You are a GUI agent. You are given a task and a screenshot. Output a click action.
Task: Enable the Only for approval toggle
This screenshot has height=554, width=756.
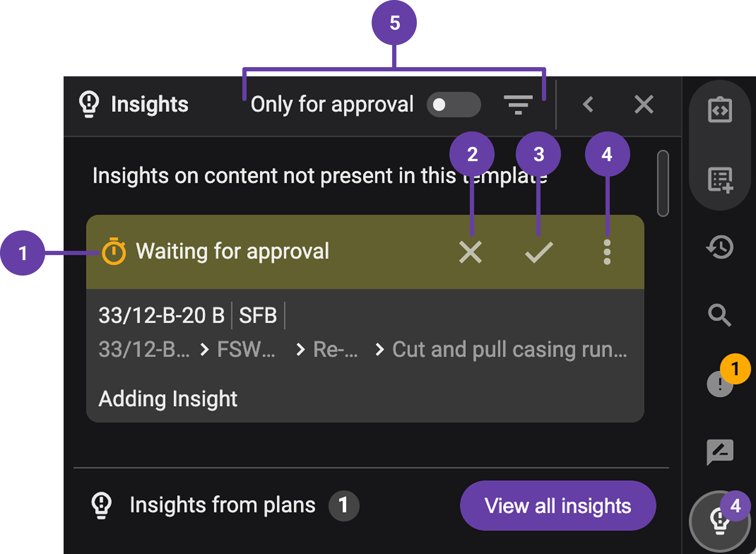(x=455, y=104)
